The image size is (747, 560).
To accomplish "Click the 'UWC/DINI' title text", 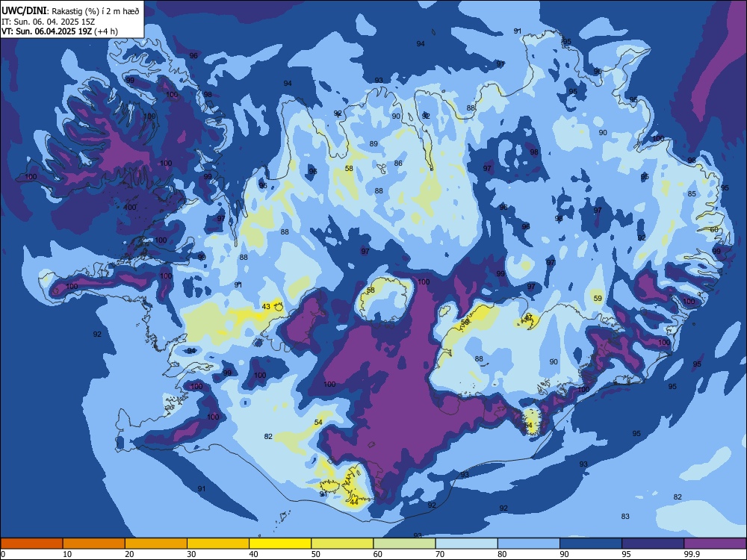I will 24,10.
